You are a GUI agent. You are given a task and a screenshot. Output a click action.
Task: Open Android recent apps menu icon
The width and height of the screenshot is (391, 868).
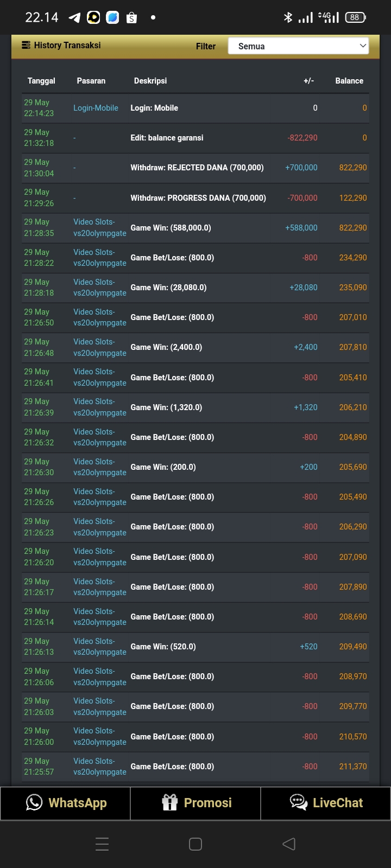pyautogui.click(x=102, y=844)
